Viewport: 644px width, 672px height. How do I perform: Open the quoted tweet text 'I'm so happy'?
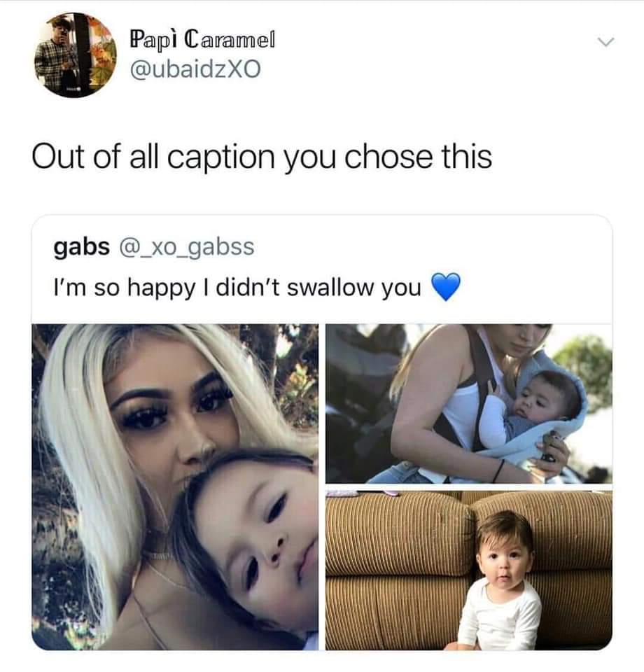tap(237, 287)
